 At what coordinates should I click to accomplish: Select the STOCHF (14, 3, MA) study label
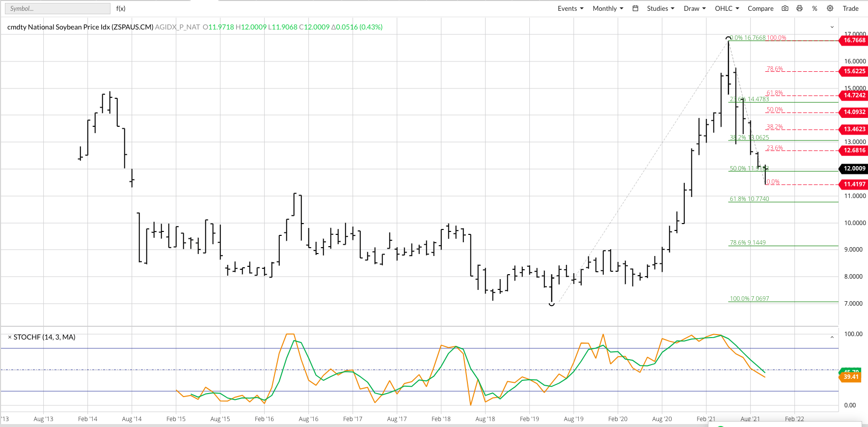[x=45, y=337]
